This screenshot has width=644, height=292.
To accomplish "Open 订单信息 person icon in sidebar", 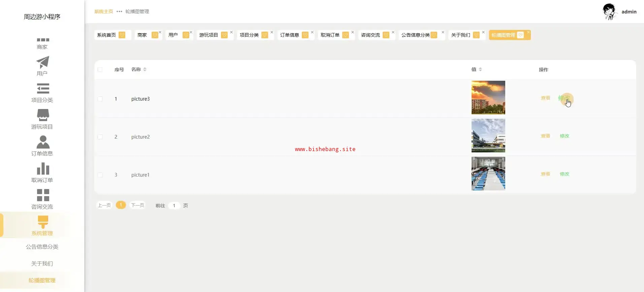I will point(43,142).
